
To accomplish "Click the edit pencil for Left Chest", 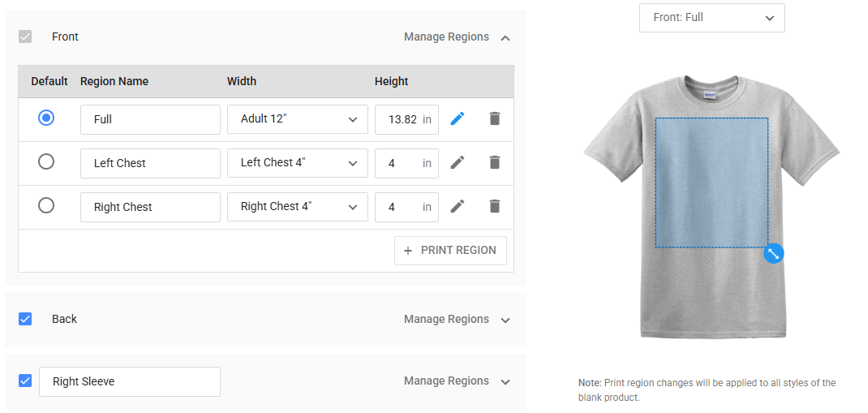I will pyautogui.click(x=458, y=162).
